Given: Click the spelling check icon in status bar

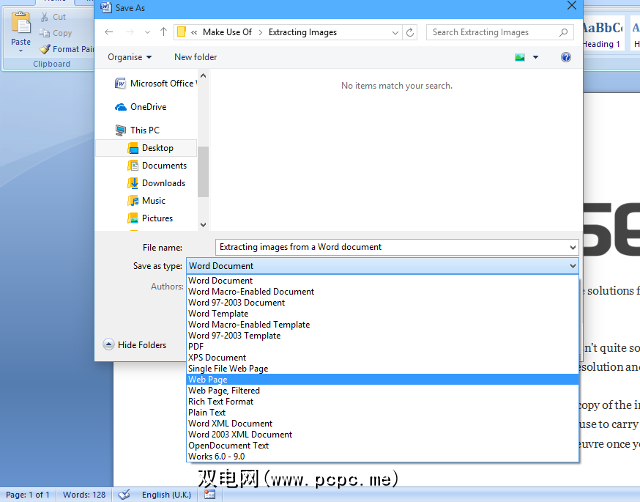Looking at the screenshot, I should click(124, 495).
